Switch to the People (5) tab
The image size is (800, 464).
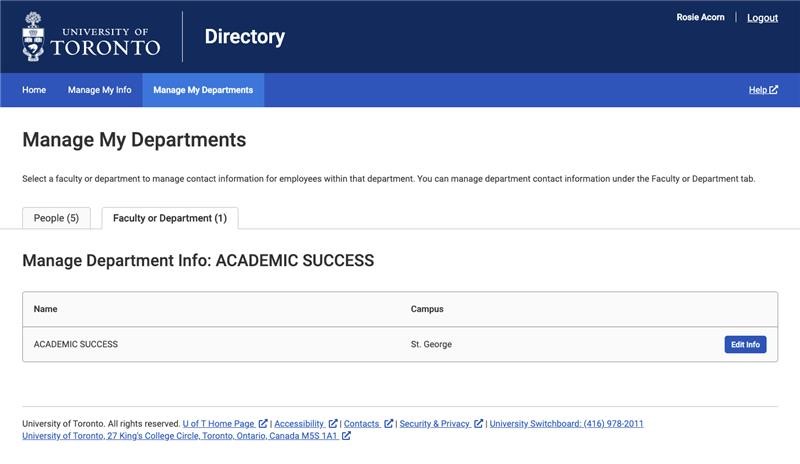point(56,218)
